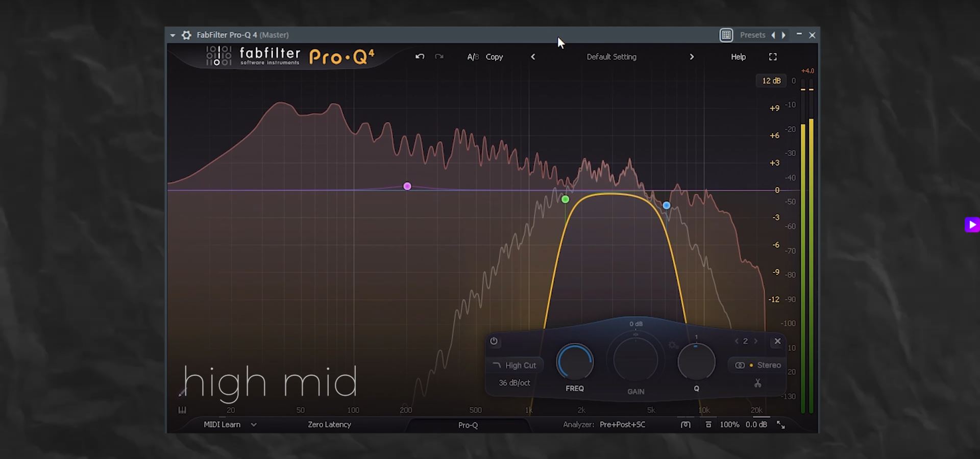Open plugin options gear in title bar
The image size is (980, 459).
[x=187, y=35]
